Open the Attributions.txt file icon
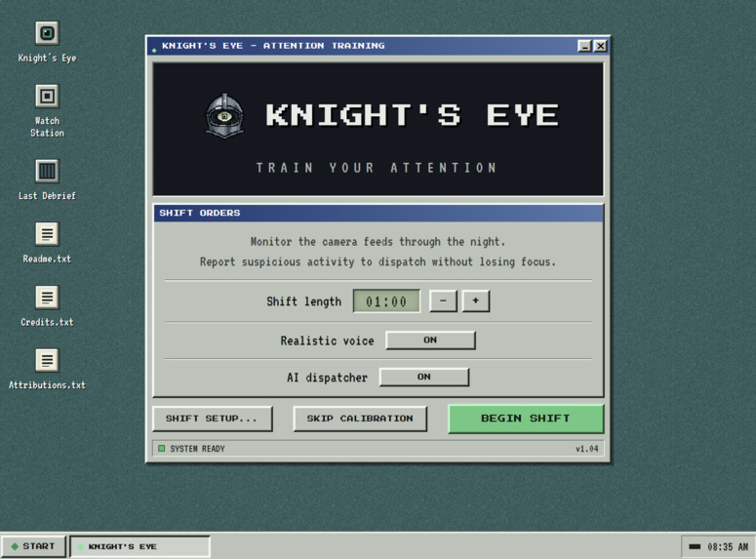Image resolution: width=756 pixels, height=559 pixels. 47,360
